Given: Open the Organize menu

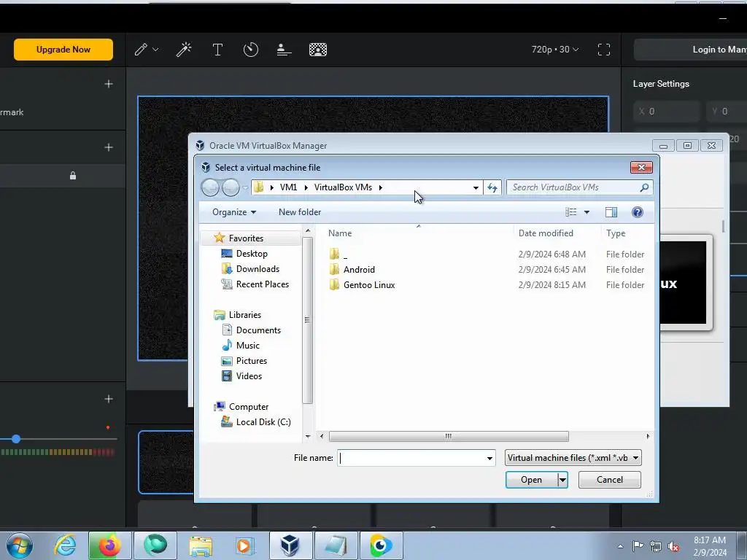Looking at the screenshot, I should click(x=234, y=212).
